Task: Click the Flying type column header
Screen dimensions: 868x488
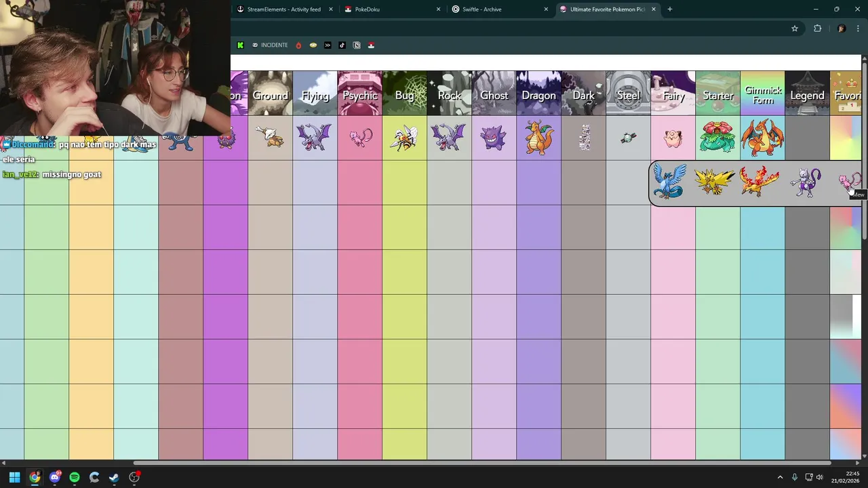Action: [x=315, y=93]
